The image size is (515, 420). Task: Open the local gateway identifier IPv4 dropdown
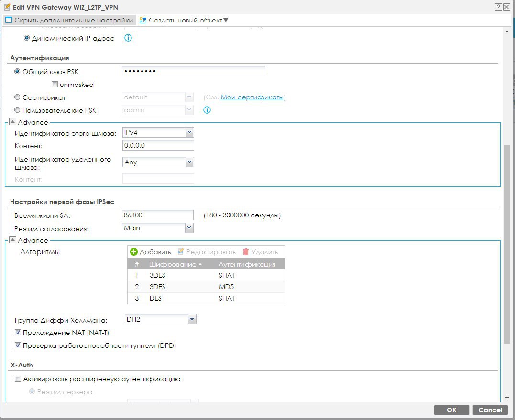pos(189,132)
